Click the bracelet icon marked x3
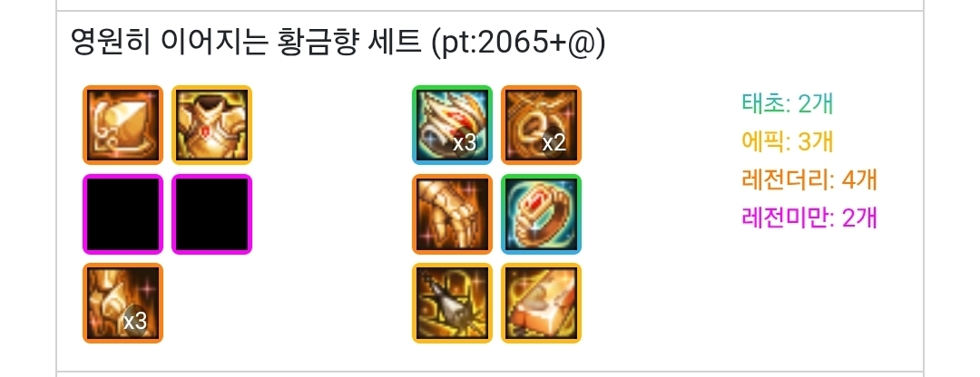980x377 pixels. (453, 125)
